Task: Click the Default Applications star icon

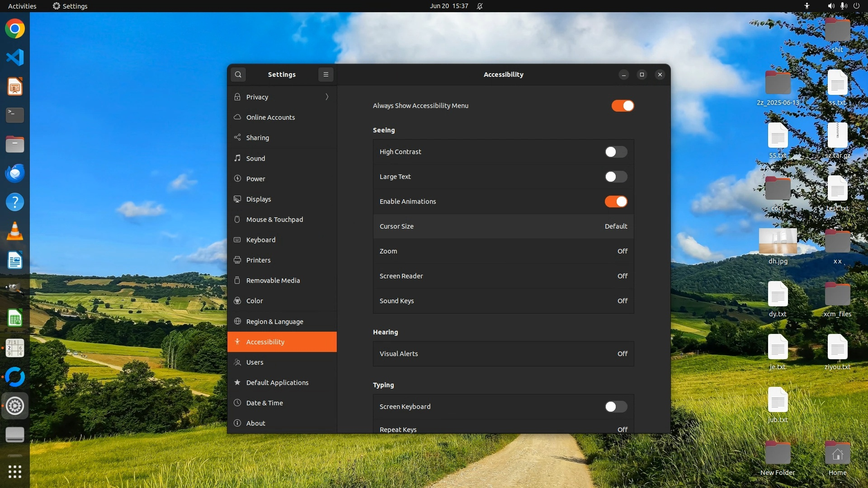Action: click(237, 382)
